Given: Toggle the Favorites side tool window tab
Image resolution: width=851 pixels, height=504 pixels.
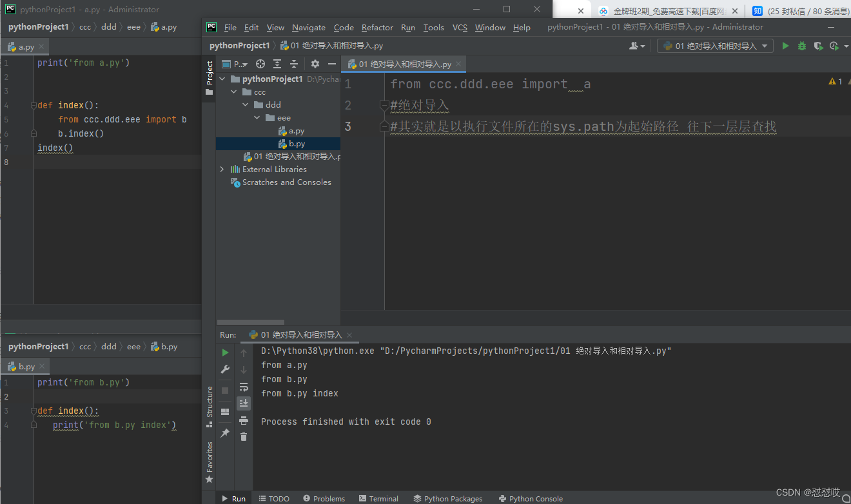Looking at the screenshot, I should point(209,462).
